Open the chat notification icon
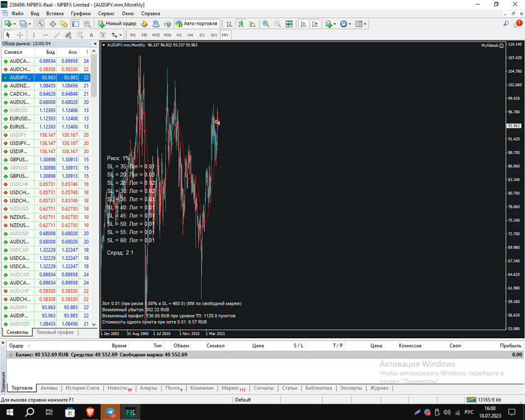Viewport: 525px width, 420px height. 518,24
